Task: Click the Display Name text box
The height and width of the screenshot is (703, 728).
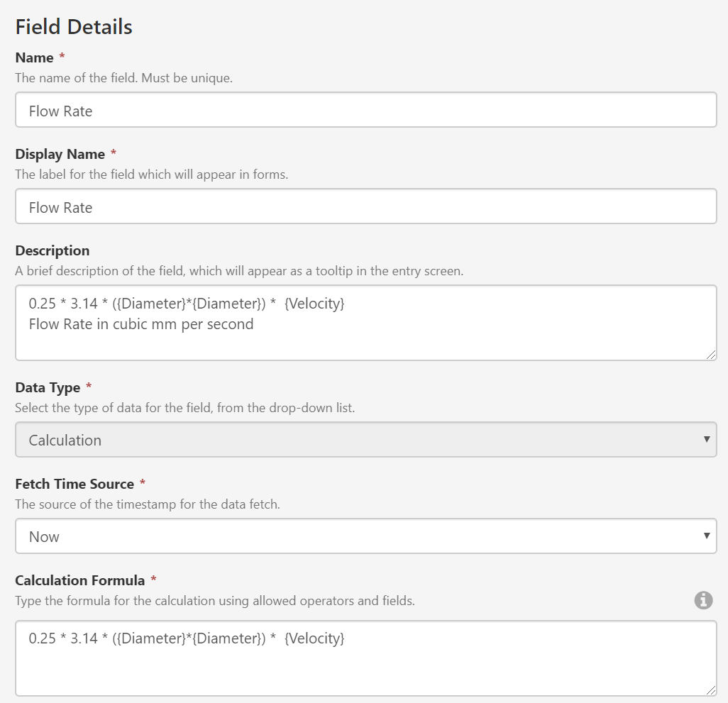Action: [365, 207]
